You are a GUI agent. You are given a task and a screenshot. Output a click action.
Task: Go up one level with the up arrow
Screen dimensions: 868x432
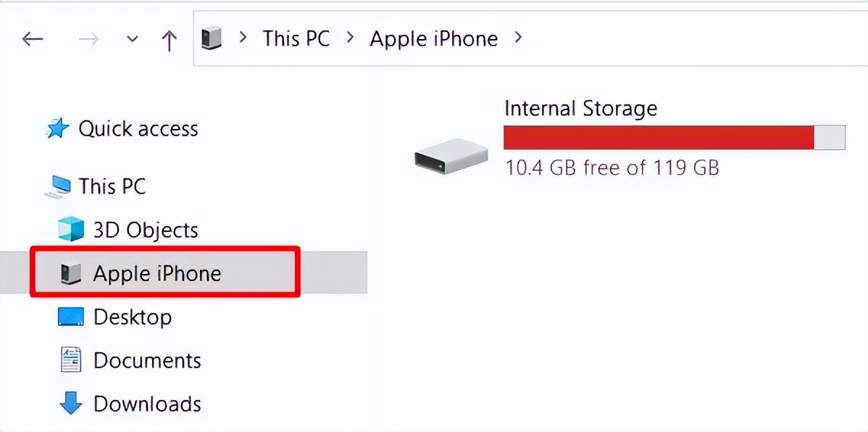point(169,39)
